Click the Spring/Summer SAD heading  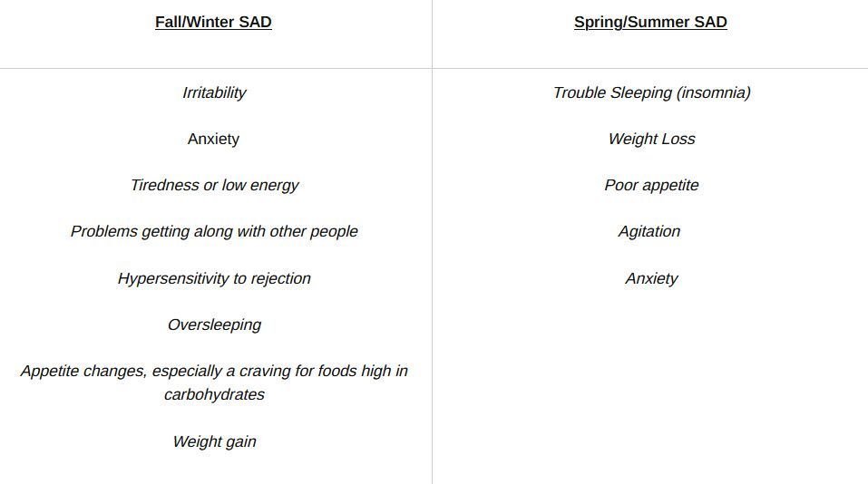click(650, 22)
